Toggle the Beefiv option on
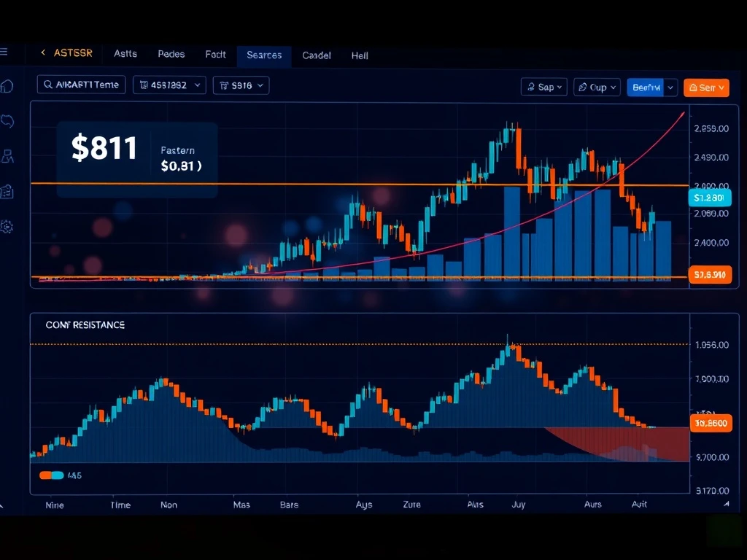Viewport: 747px width, 560px height. pos(648,87)
